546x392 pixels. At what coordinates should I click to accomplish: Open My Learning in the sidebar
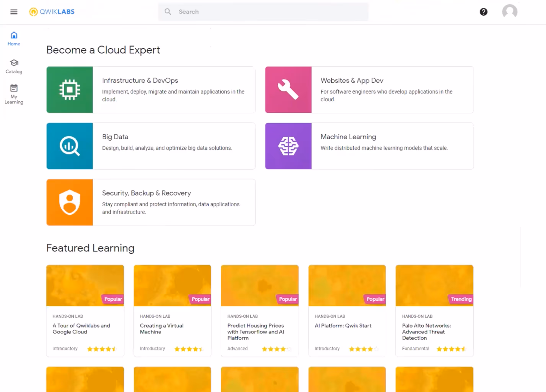(14, 94)
